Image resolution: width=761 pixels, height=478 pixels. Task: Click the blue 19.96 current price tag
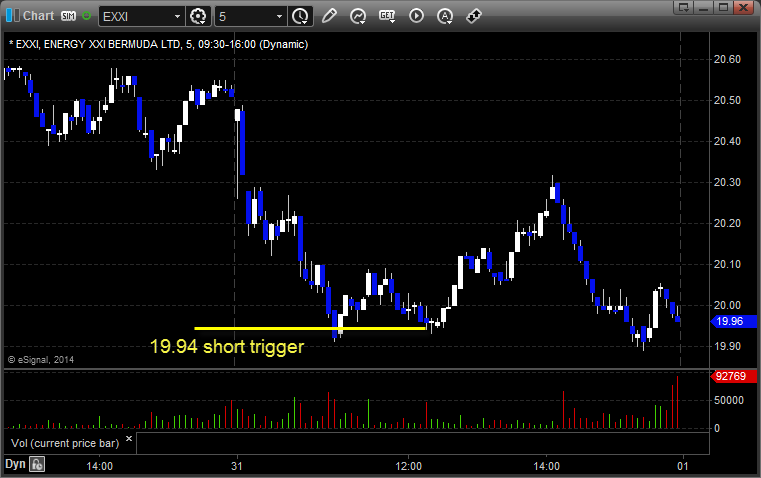(x=733, y=321)
